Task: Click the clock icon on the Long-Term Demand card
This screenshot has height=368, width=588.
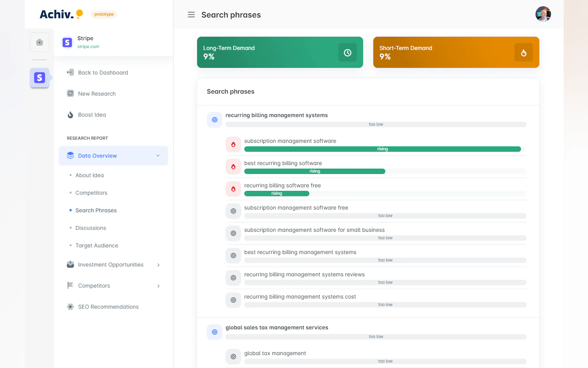Action: 347,52
